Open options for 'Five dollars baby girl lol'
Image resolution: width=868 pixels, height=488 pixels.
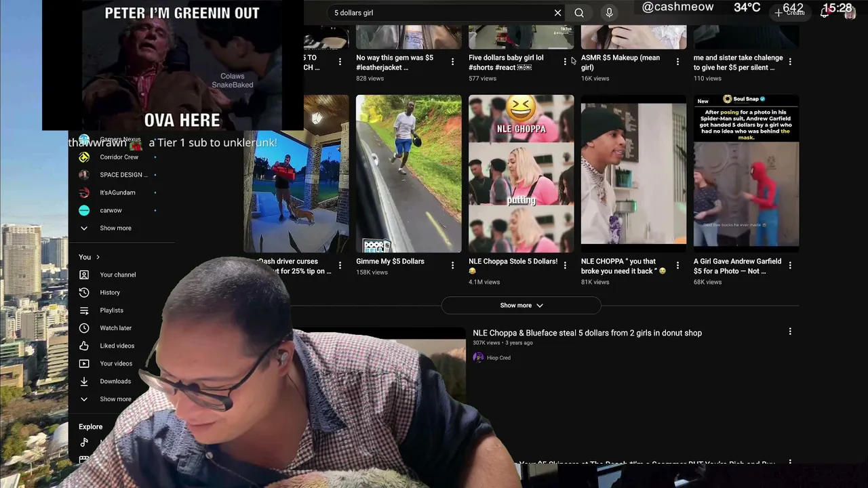pos(565,62)
